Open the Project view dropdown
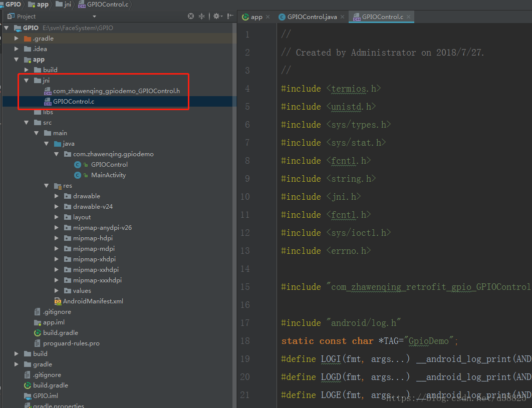The width and height of the screenshot is (532, 408). tap(94, 17)
